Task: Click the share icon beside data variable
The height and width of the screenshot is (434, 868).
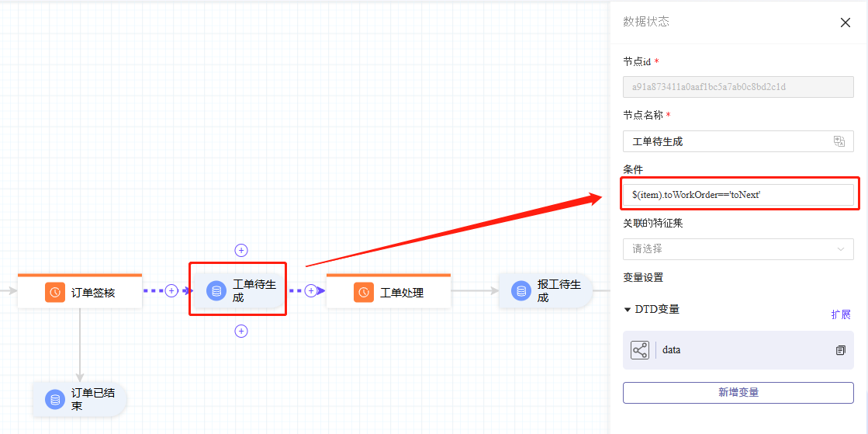Action: click(640, 350)
